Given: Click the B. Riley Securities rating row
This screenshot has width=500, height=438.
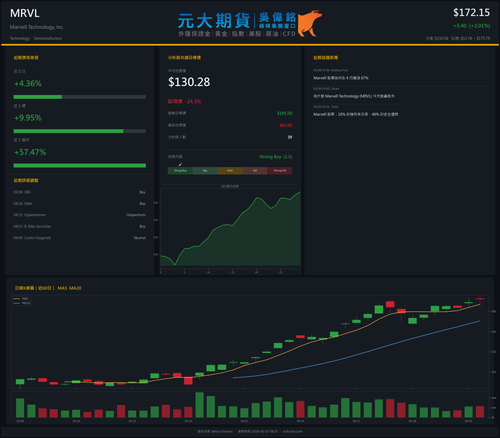Looking at the screenshot, I should click(80, 226).
